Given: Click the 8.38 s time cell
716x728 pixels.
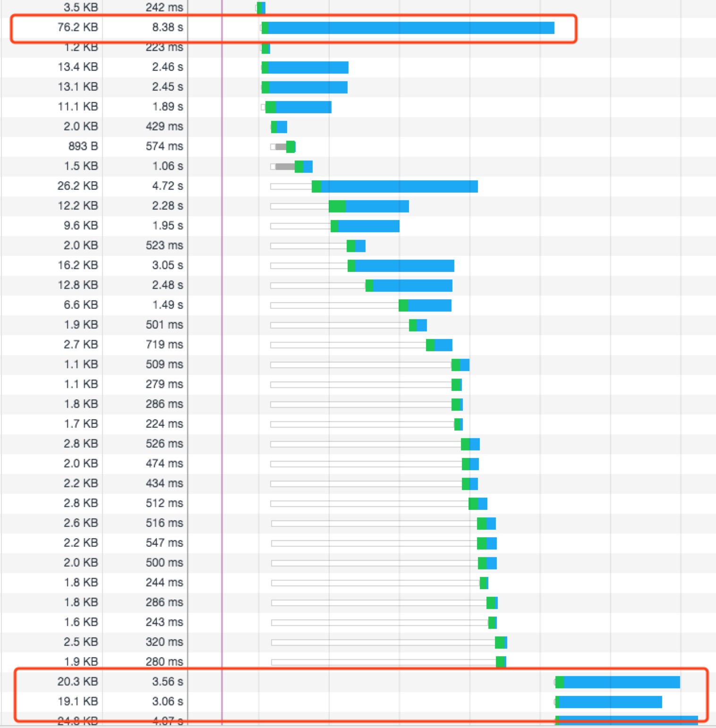Looking at the screenshot, I should tap(167, 27).
